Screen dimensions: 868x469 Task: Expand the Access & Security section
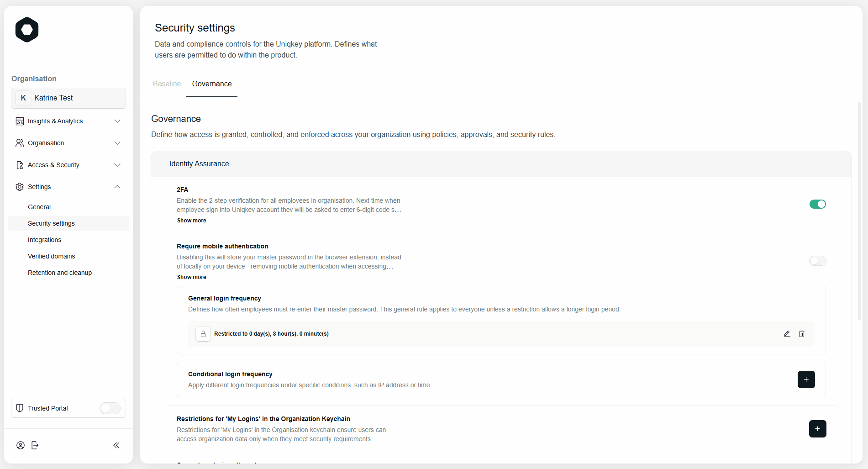(x=68, y=165)
